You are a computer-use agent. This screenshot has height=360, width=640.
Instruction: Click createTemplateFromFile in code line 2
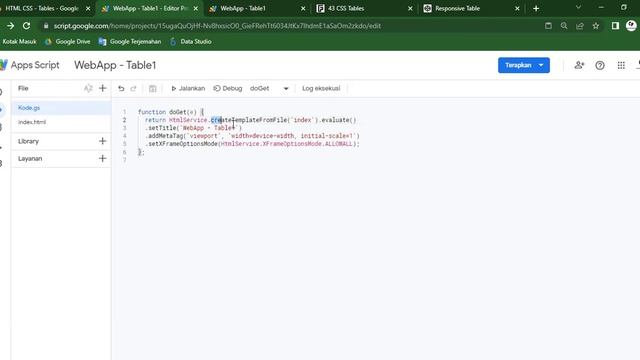249,120
